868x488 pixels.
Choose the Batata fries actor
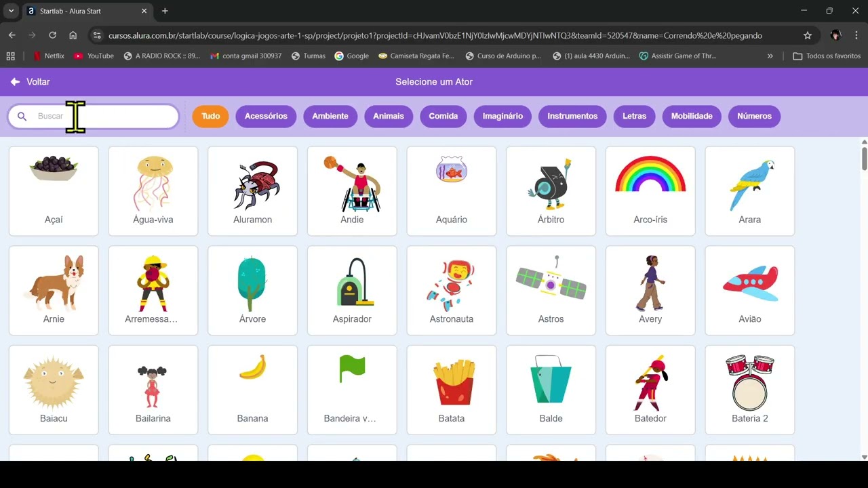click(x=452, y=390)
